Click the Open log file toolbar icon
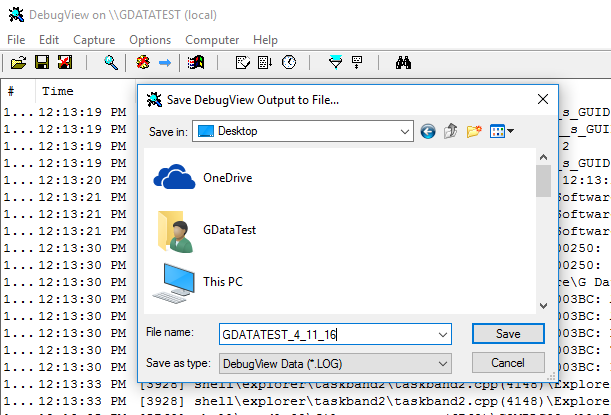The image size is (611, 415). [x=18, y=62]
